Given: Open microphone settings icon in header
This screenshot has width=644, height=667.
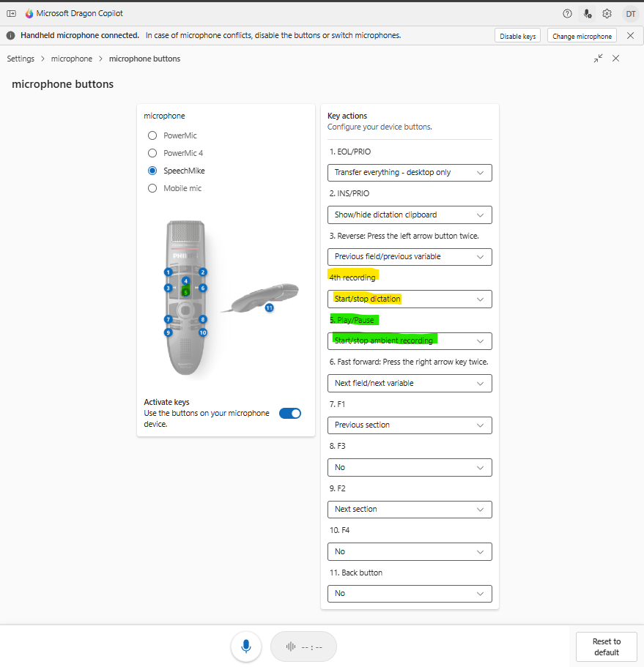Looking at the screenshot, I should [588, 14].
